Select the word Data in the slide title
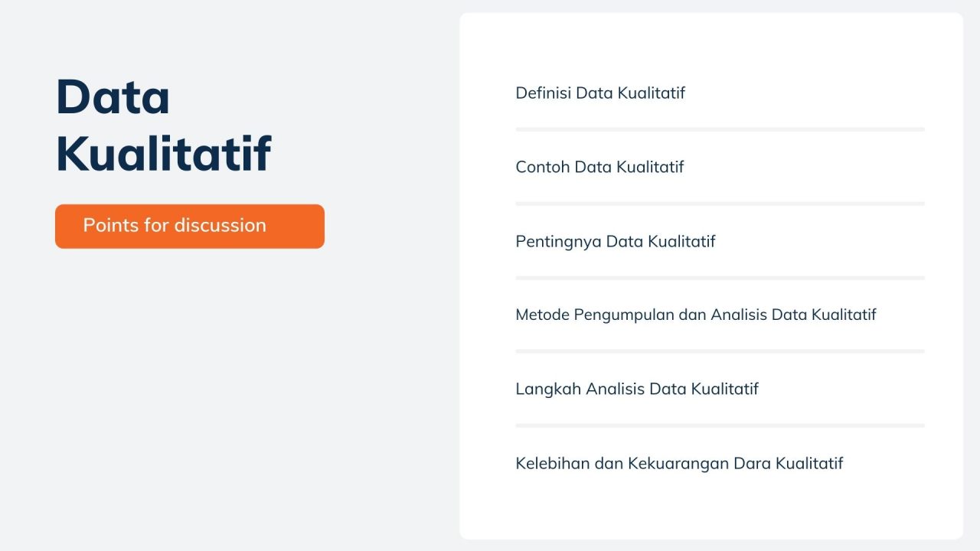The image size is (980, 551). tap(113, 97)
